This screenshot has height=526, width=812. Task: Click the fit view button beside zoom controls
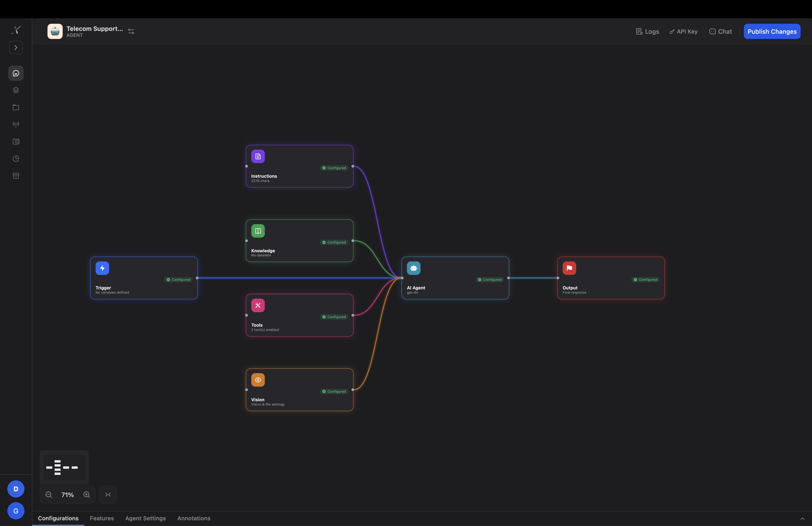(108, 495)
